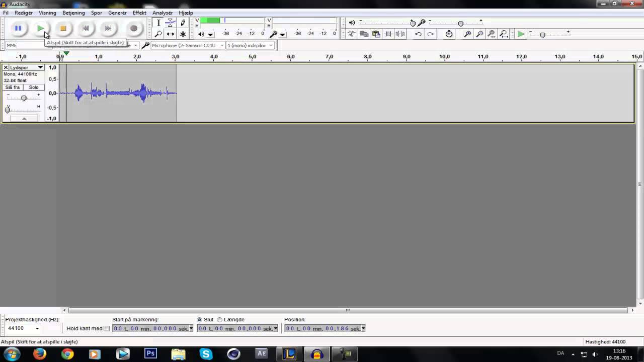Click the input volume slider knob
This screenshot has width=644, height=362.
pos(460,24)
